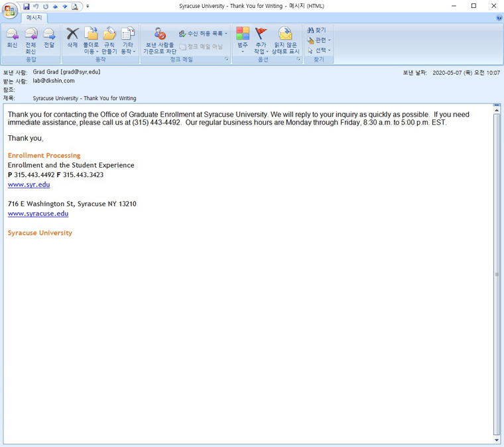Forward message with 전달 button
This screenshot has width=504, height=447.
[x=49, y=38]
